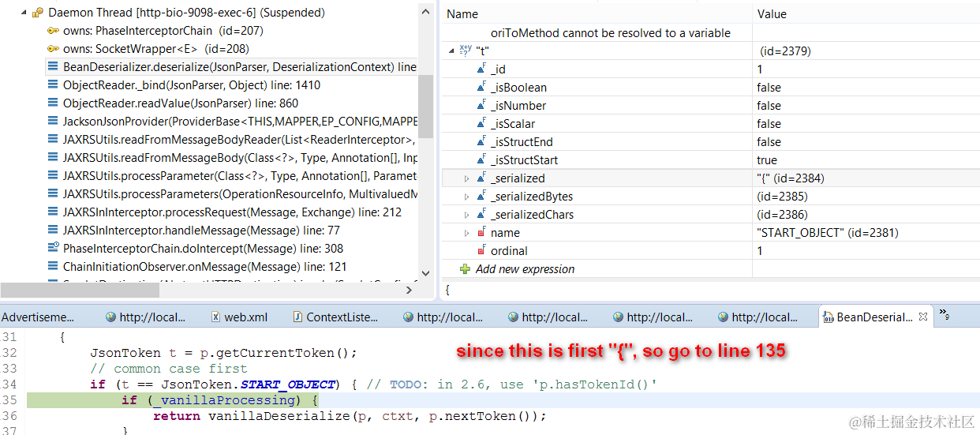Switch to the web.xml editor tab
Viewport: 980px width, 435px height.
click(x=239, y=317)
